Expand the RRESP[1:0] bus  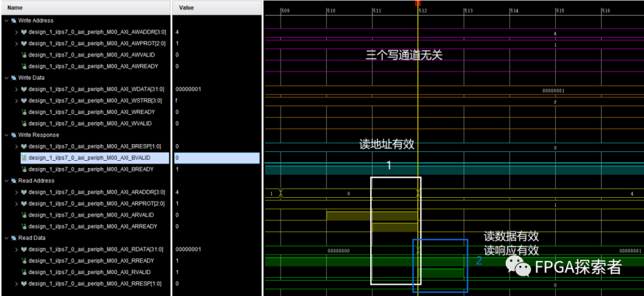17,283
